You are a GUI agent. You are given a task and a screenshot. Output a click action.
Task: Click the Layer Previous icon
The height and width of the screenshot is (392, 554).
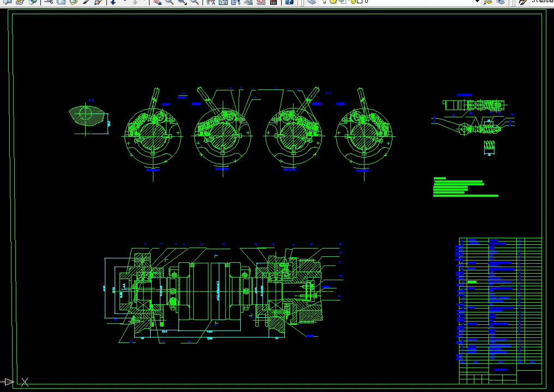tap(501, 2)
